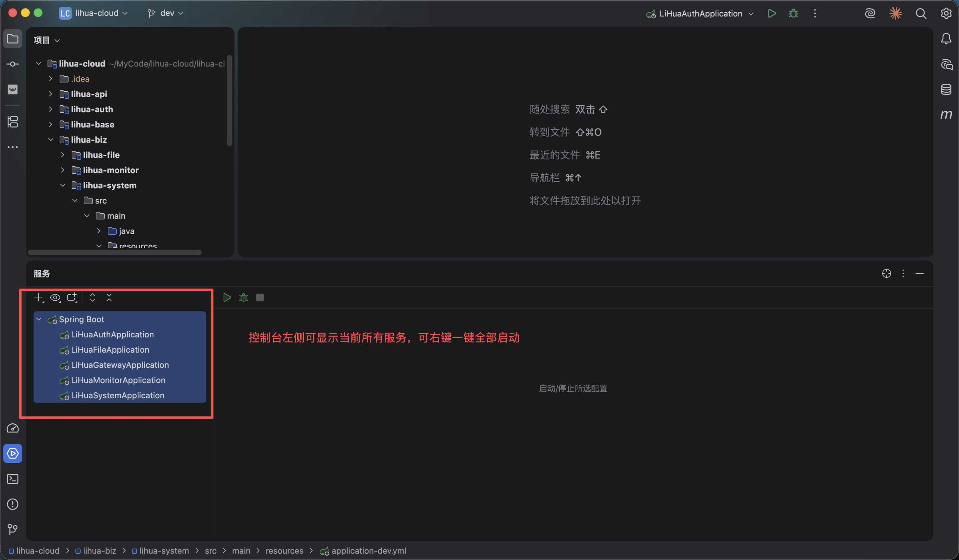Stop selected services with square button
Screen dimensions: 959x560
[260, 297]
